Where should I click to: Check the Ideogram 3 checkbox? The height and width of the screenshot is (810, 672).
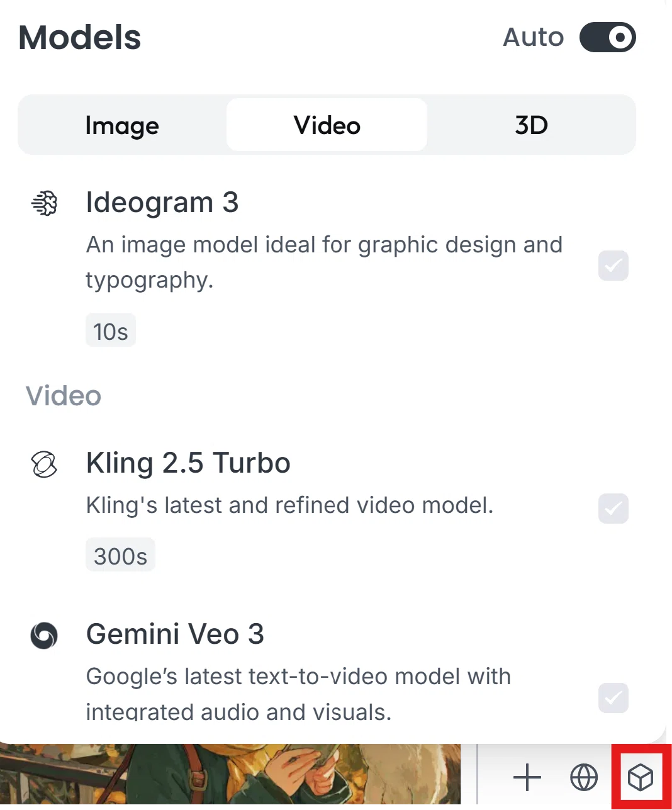[x=613, y=266]
